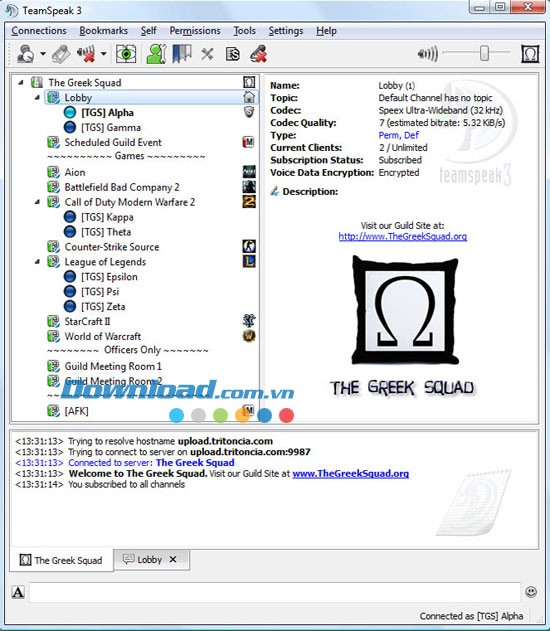Open the Settings menu
Screen dimensions: 550x631
[x=286, y=31]
